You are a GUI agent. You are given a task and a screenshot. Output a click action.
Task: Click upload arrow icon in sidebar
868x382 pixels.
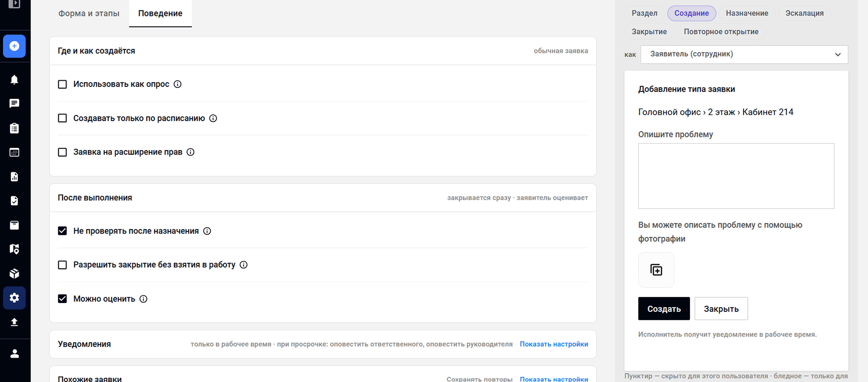(x=14, y=322)
